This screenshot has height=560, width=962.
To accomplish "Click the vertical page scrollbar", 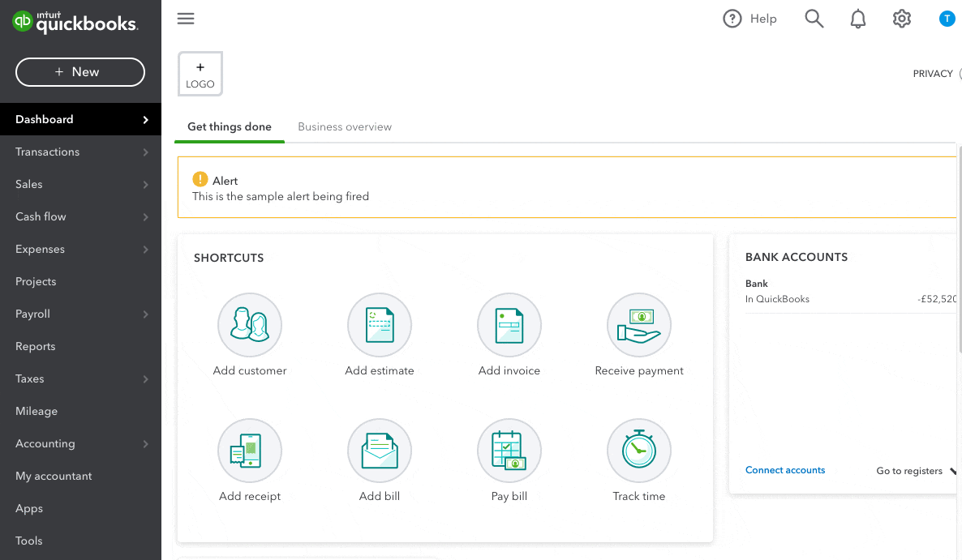I will point(960,248).
